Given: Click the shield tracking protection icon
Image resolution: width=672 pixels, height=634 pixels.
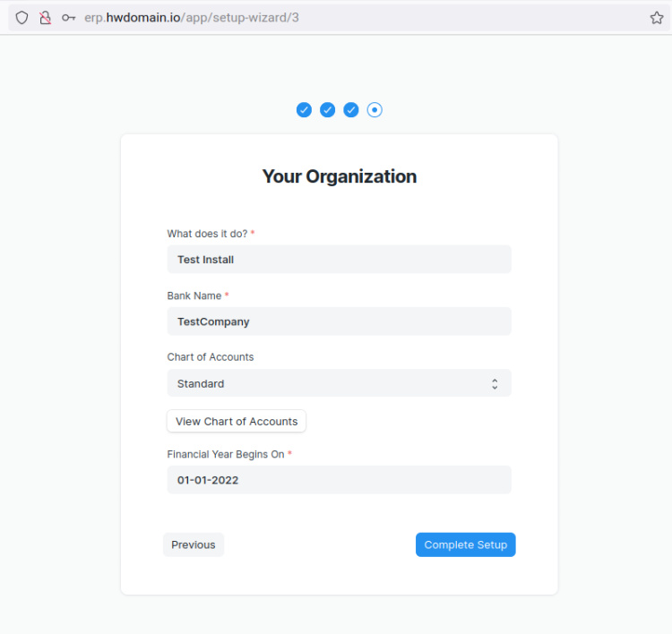Looking at the screenshot, I should point(22,18).
